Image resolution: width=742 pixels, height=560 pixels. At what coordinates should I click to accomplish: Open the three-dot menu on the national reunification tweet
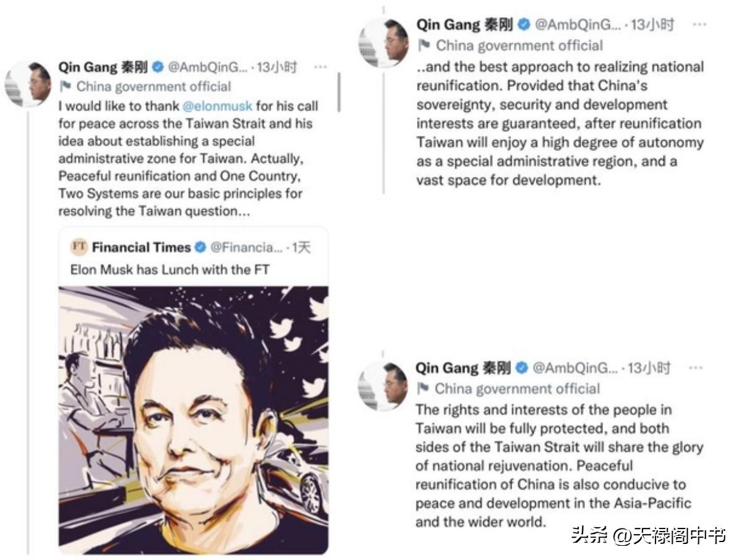point(699,25)
